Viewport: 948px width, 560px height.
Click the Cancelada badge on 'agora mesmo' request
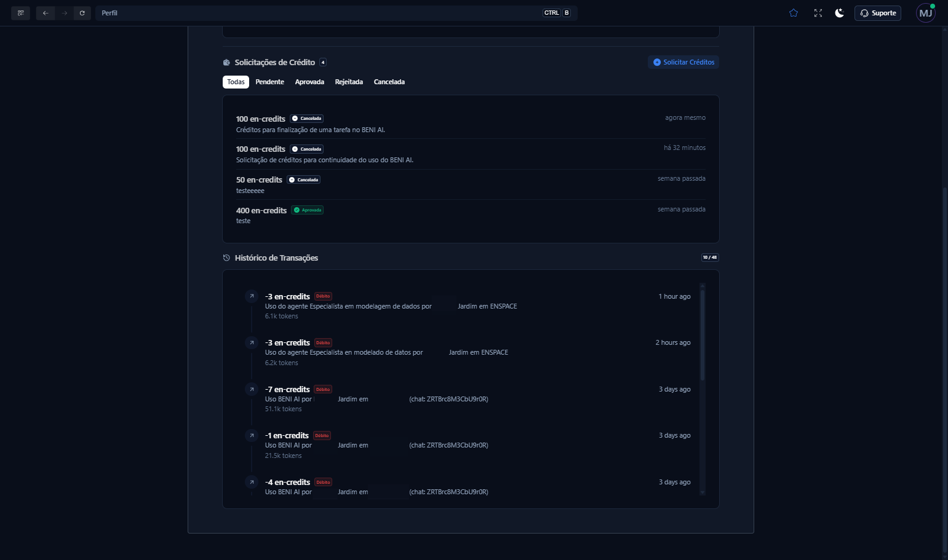pos(307,119)
